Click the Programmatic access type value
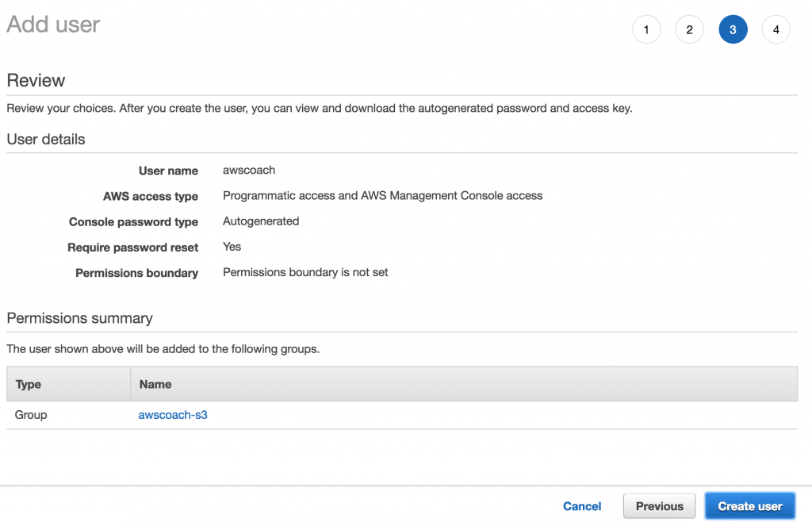The image size is (812, 526). point(383,195)
